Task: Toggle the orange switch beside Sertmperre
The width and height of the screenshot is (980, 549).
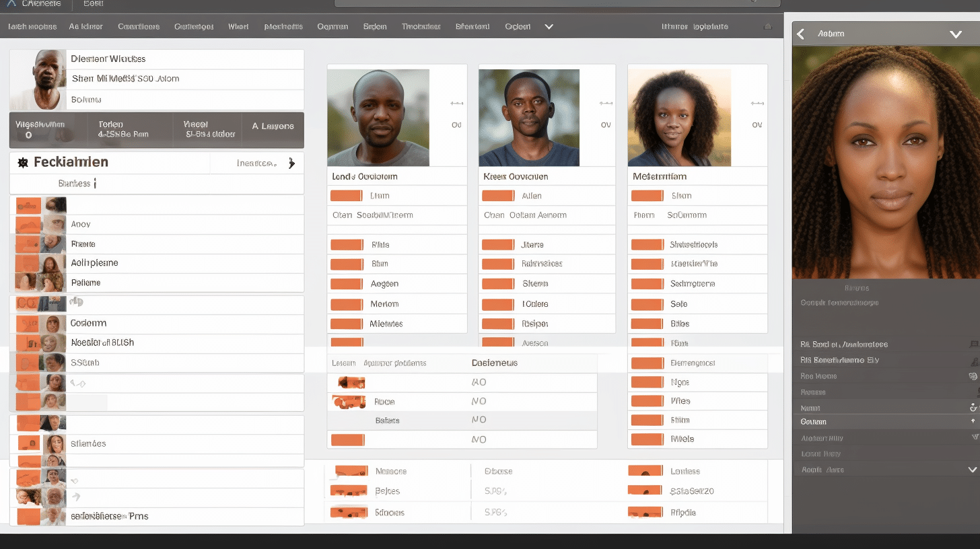Action: (647, 284)
